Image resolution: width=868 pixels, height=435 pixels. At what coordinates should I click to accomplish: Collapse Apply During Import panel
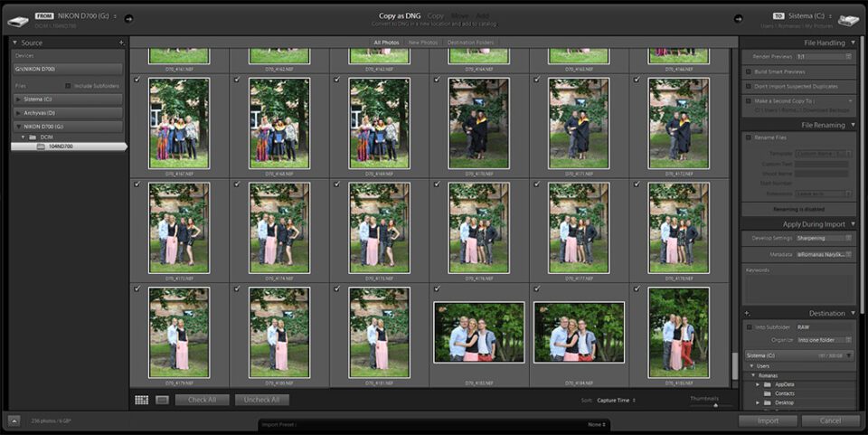coord(853,224)
